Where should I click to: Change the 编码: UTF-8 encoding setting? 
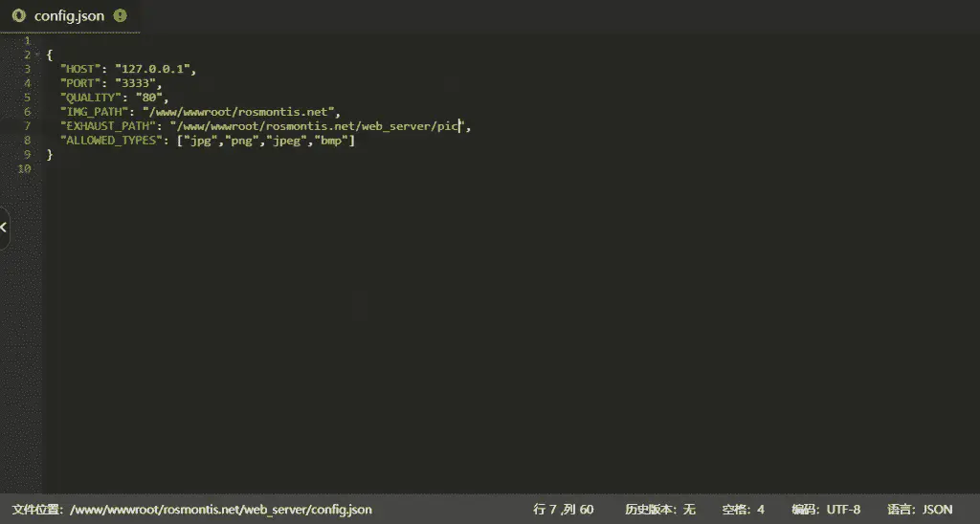(x=826, y=510)
